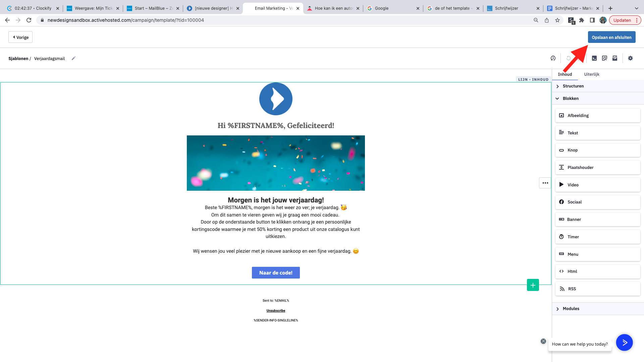Click the green add structure plus button
This screenshot has width=644, height=362.
pyautogui.click(x=533, y=285)
